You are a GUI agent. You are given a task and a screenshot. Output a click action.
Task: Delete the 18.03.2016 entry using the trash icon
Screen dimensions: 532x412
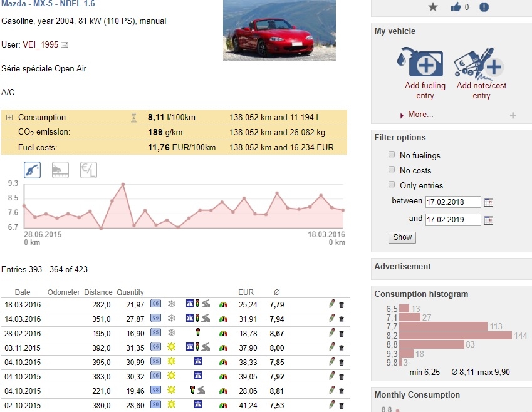pos(342,305)
